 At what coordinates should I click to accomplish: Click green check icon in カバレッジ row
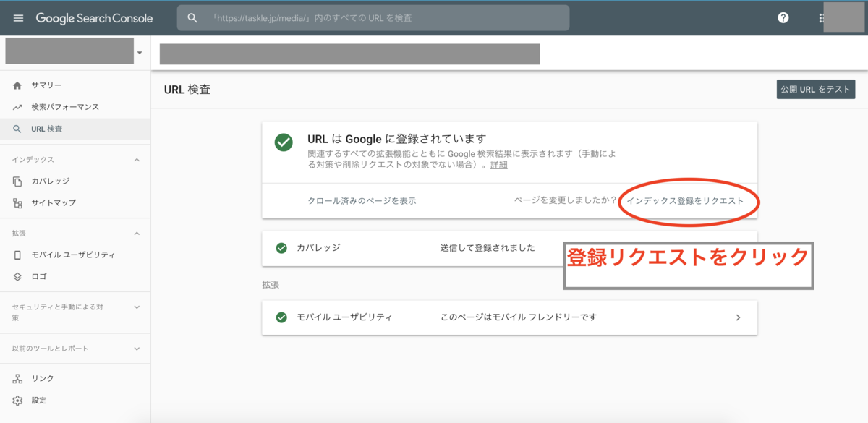point(281,248)
